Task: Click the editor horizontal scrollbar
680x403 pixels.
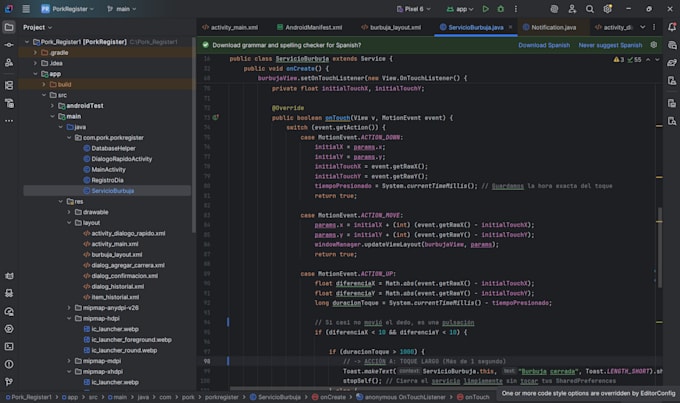Action: pyautogui.click(x=361, y=388)
